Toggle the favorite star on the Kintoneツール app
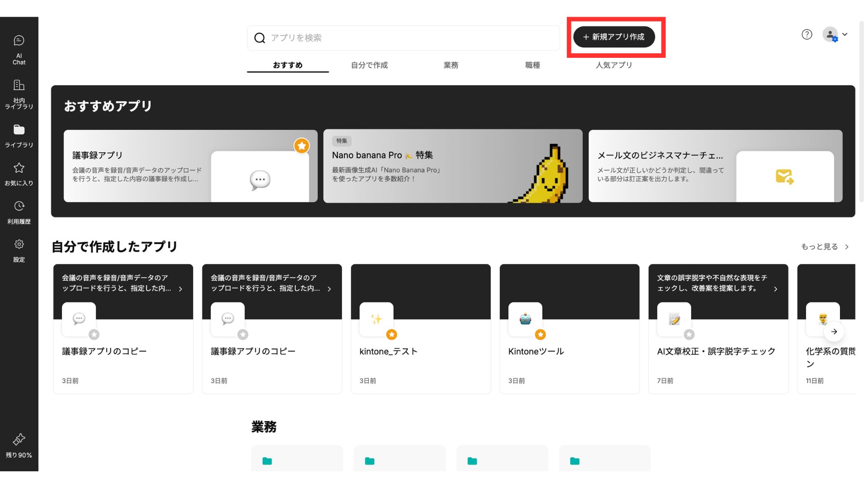Screen dimensions: 868x488 [x=540, y=334]
